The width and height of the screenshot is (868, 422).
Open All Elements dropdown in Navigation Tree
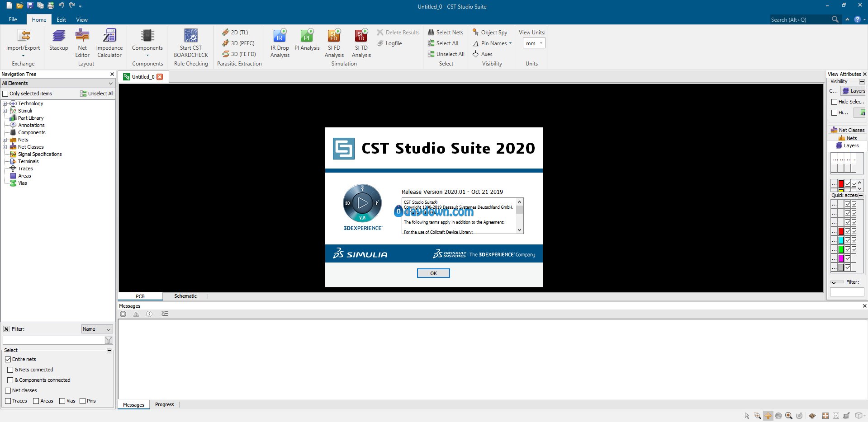pos(57,83)
